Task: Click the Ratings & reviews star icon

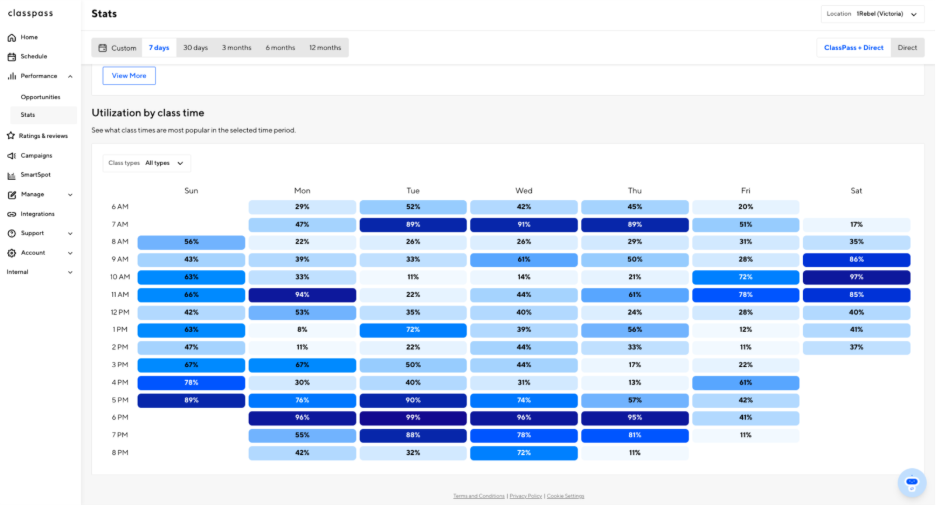Action: click(x=11, y=136)
